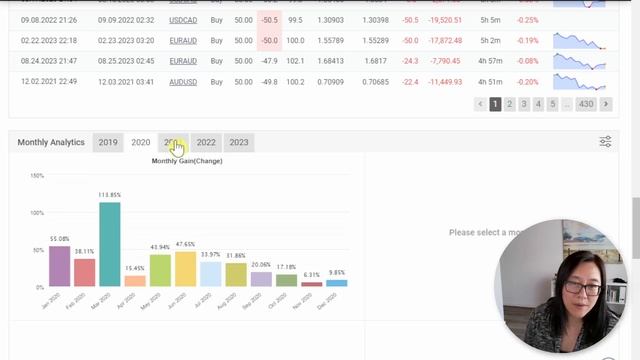Select the Mar 2020 bar (113.85%)

coord(110,244)
